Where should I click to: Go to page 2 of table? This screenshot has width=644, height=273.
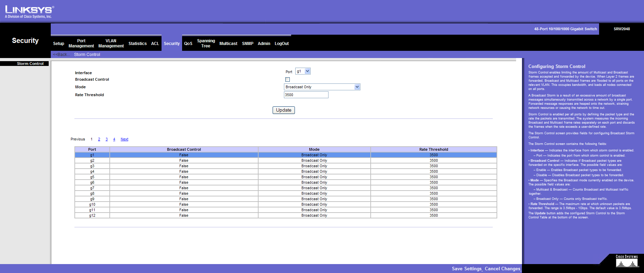tap(99, 139)
